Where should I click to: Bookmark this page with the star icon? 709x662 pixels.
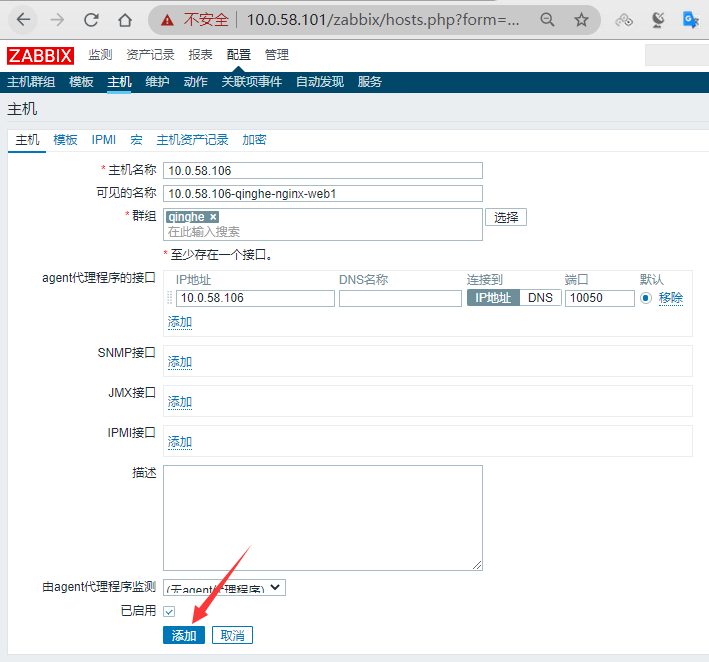[581, 20]
